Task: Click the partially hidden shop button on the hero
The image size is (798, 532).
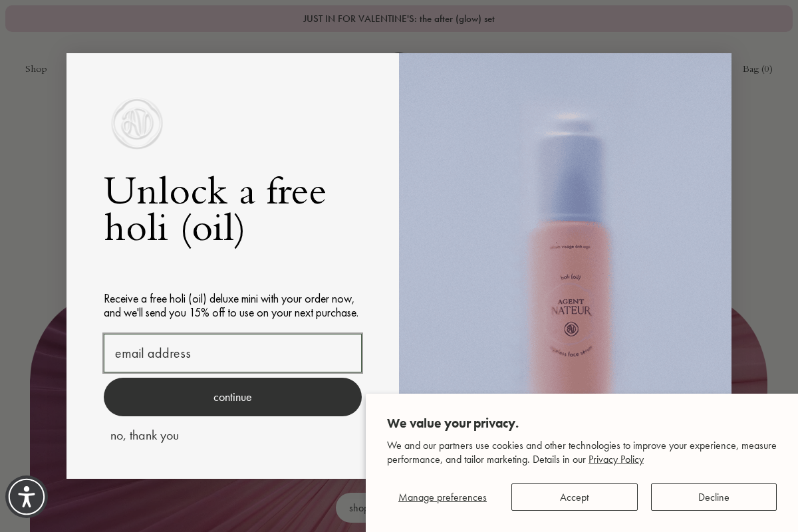Action: coord(351,508)
